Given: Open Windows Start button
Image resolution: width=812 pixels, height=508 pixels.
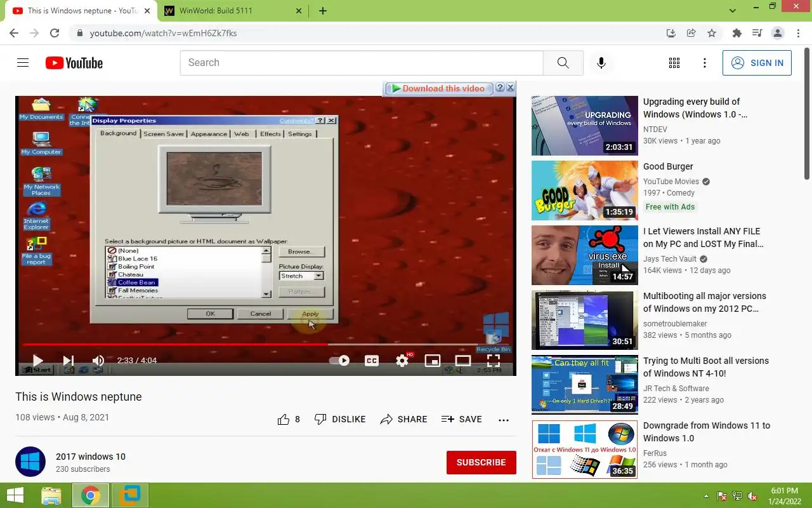Looking at the screenshot, I should [15, 495].
